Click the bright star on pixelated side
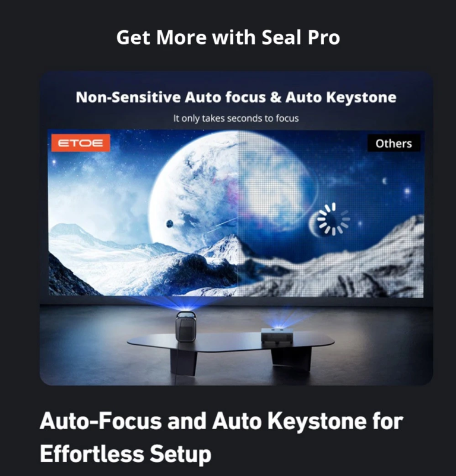The image size is (456, 476). 407,191
